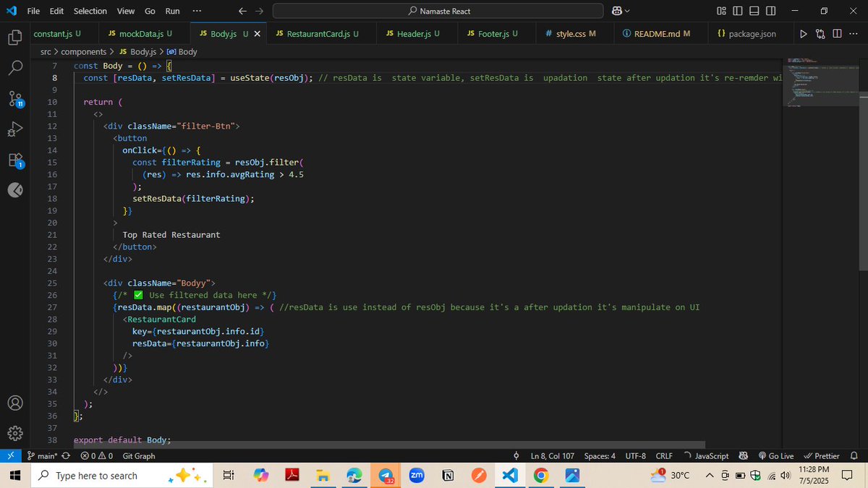Click the Accounts icon in activity bar

click(x=14, y=403)
